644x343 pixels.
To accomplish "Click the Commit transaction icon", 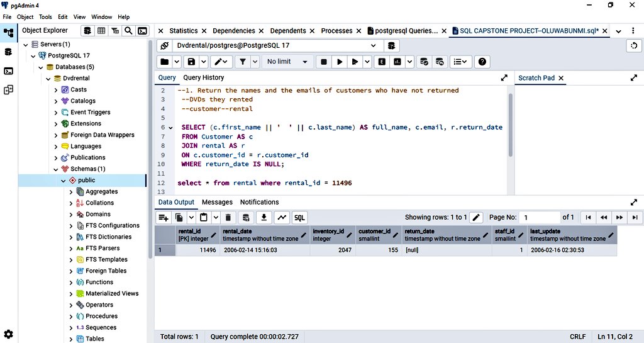I will point(424,62).
